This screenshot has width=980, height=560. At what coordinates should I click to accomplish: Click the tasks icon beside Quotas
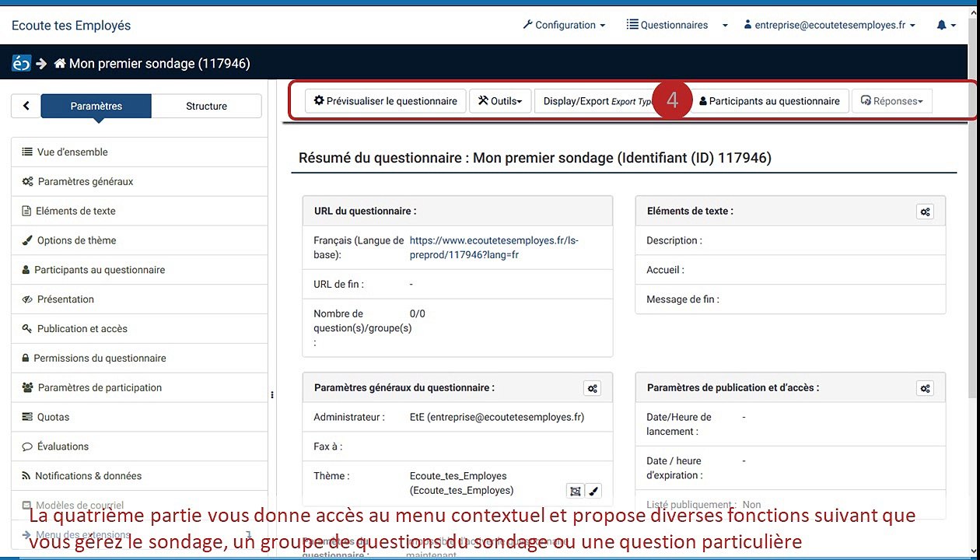tap(27, 417)
